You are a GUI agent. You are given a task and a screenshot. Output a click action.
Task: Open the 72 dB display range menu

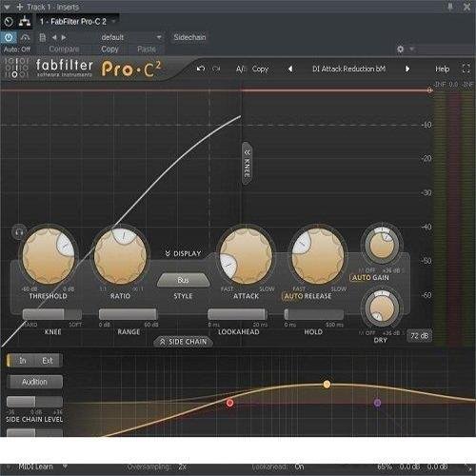[x=419, y=336]
